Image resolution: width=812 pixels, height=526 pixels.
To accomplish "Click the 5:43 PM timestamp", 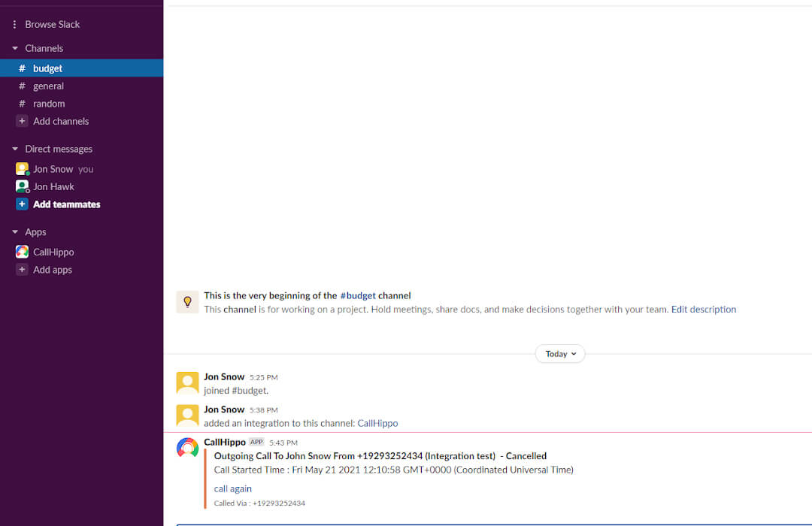I will click(283, 443).
